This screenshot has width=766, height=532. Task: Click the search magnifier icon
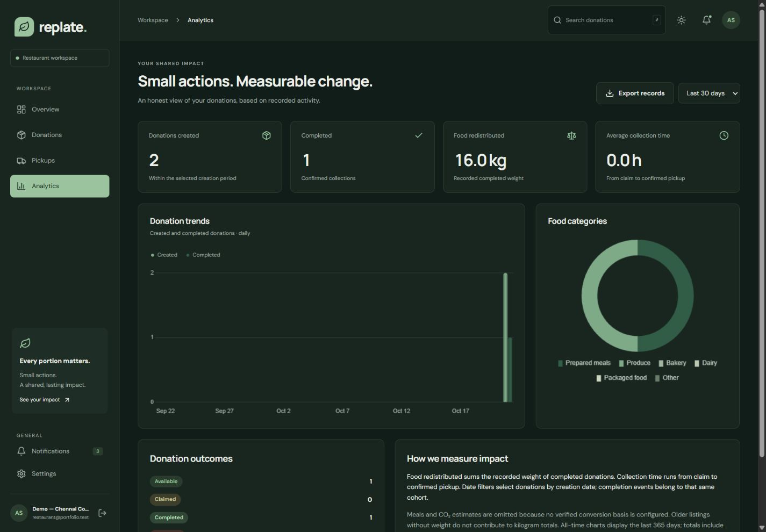[557, 20]
